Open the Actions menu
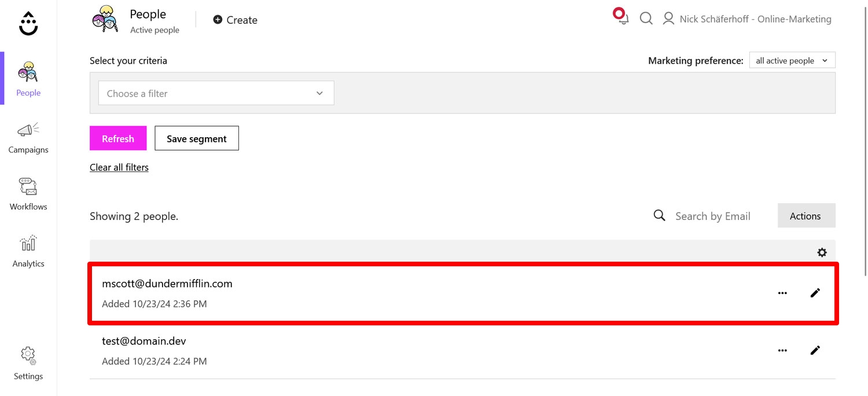Screen dimensions: 868x396 (806, 216)
